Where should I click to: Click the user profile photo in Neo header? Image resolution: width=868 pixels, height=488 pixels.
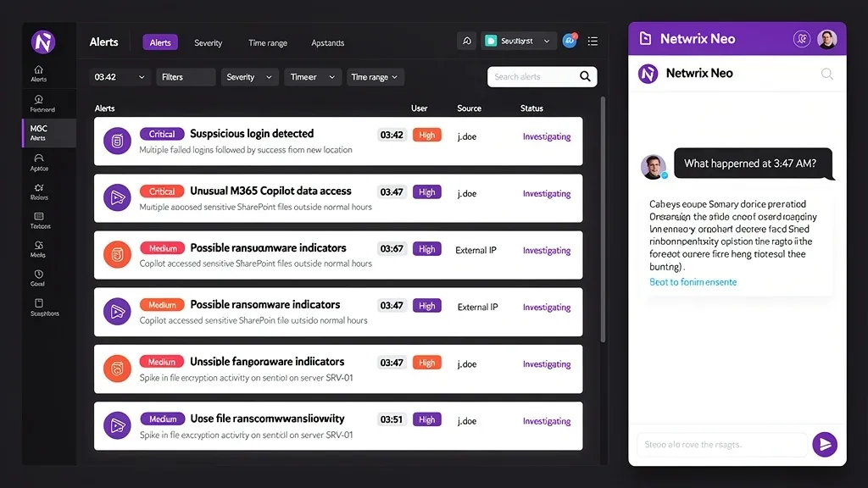[x=827, y=39]
